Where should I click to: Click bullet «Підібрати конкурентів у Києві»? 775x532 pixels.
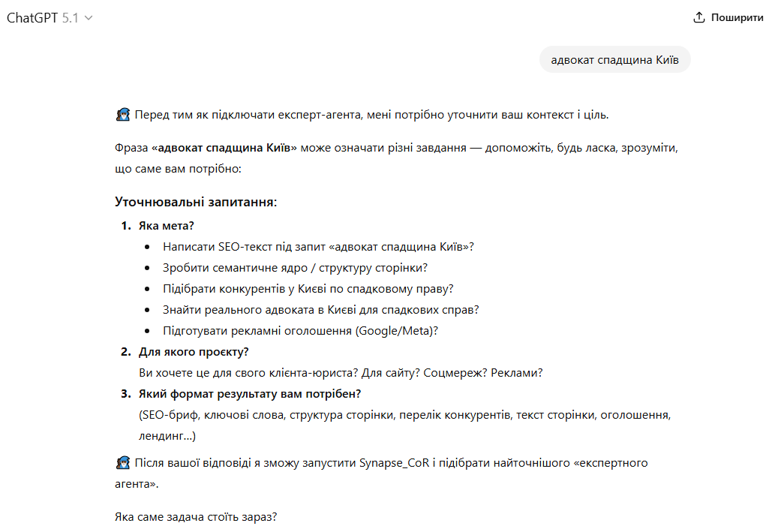pyautogui.click(x=308, y=288)
